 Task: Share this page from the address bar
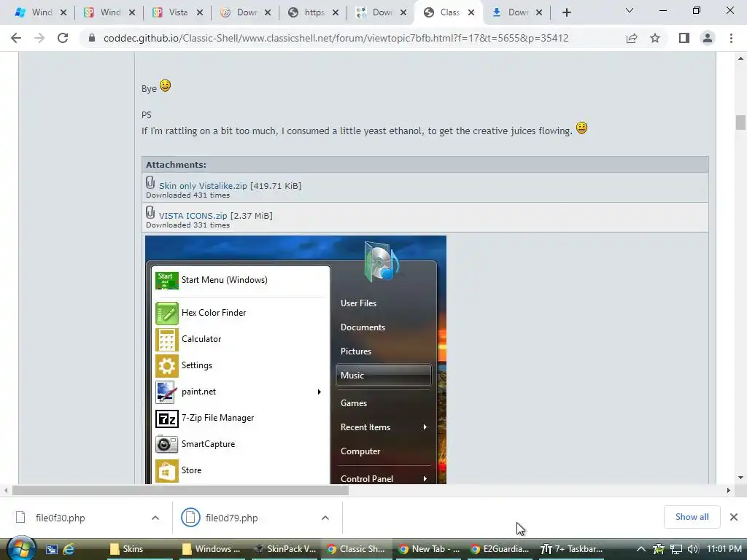tap(632, 38)
